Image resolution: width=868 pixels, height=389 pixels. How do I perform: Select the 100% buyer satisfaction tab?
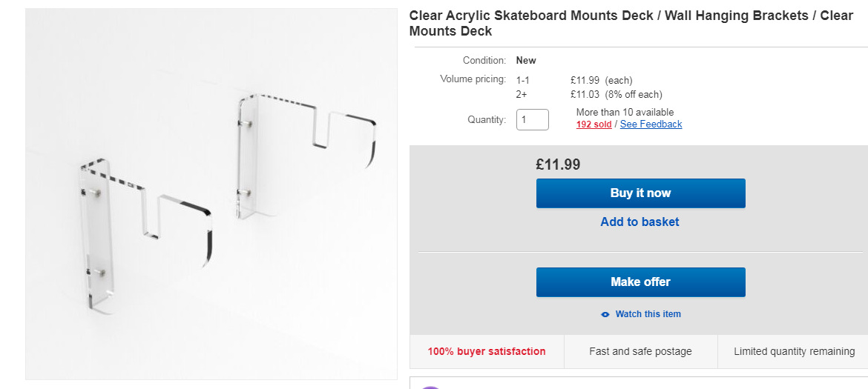click(x=487, y=351)
